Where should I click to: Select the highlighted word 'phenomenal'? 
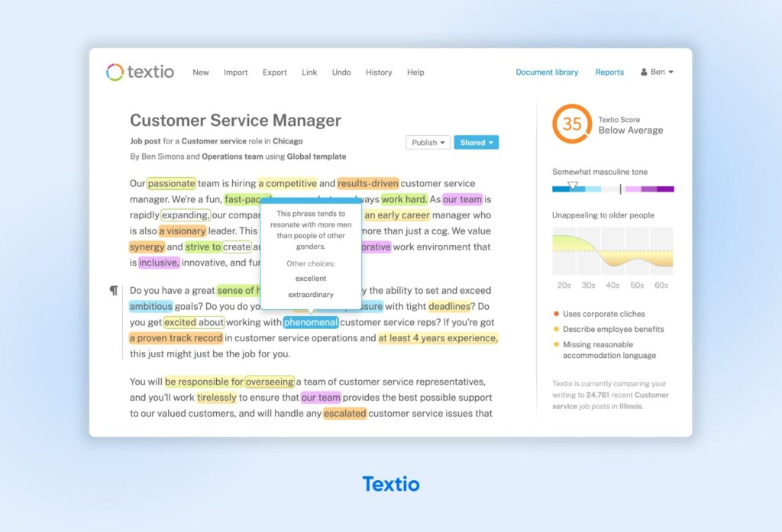311,322
